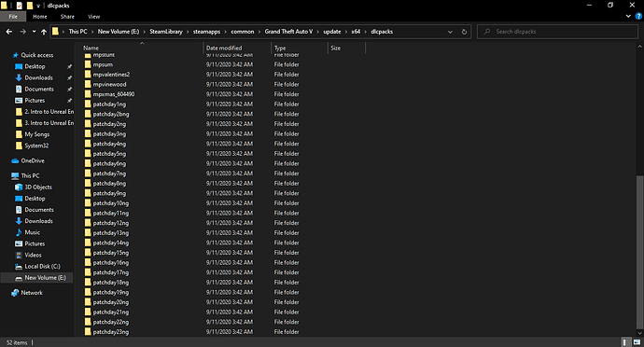
Task: Click the vertical scrollbar thumb
Action: (639, 252)
